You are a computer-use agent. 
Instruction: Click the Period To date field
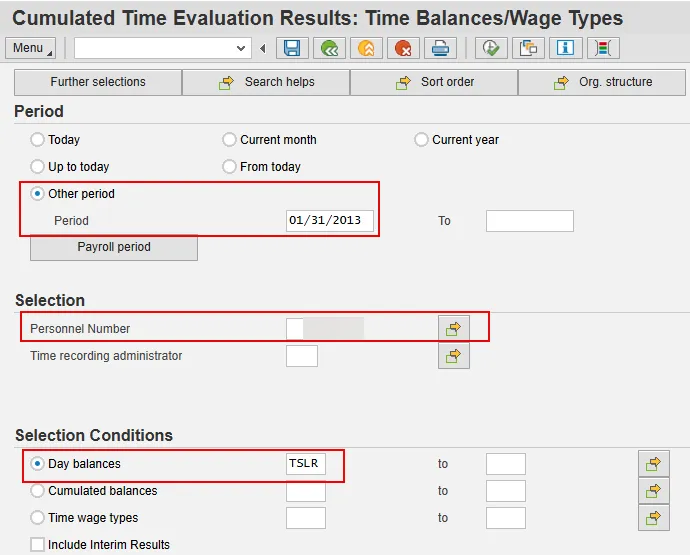pyautogui.click(x=530, y=221)
